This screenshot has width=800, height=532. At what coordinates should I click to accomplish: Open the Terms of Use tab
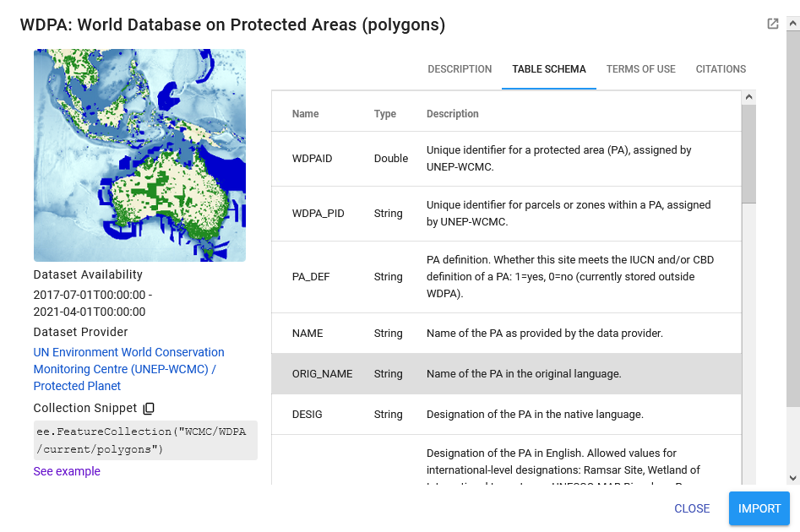point(640,69)
